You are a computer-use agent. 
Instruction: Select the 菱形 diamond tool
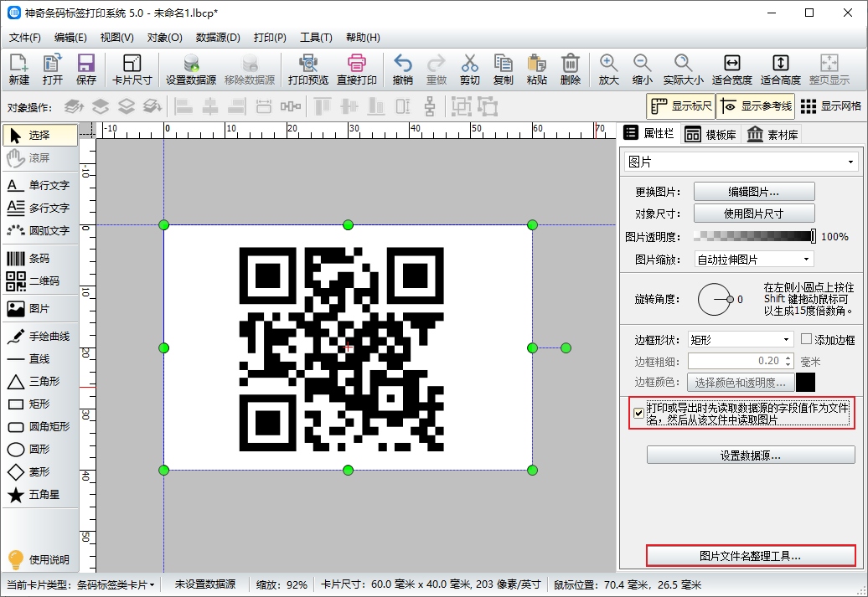(40, 472)
